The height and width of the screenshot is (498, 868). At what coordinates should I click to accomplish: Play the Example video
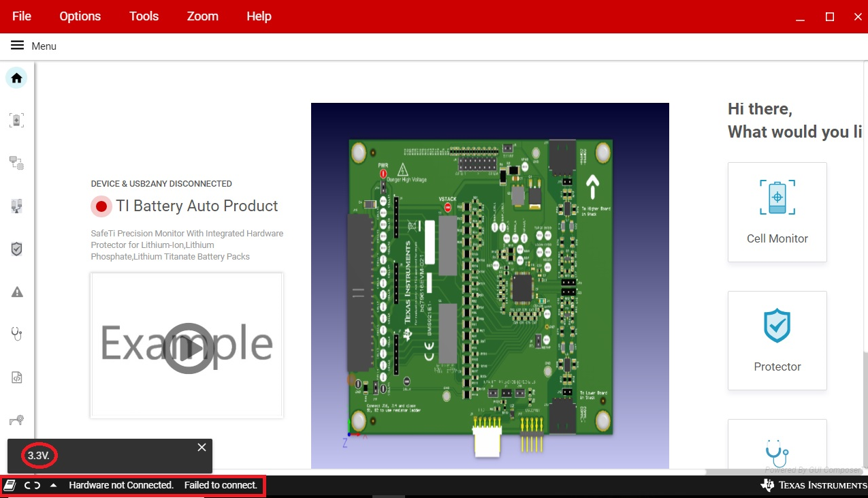[188, 348]
